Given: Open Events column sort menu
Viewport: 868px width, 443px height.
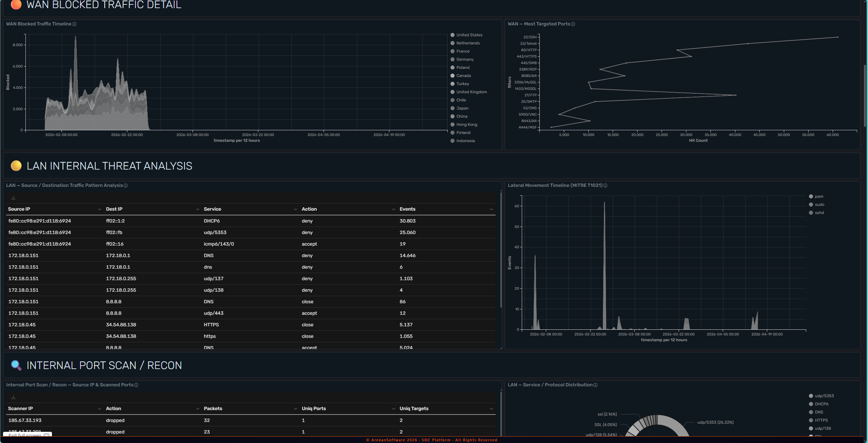Looking at the screenshot, I should [x=491, y=209].
